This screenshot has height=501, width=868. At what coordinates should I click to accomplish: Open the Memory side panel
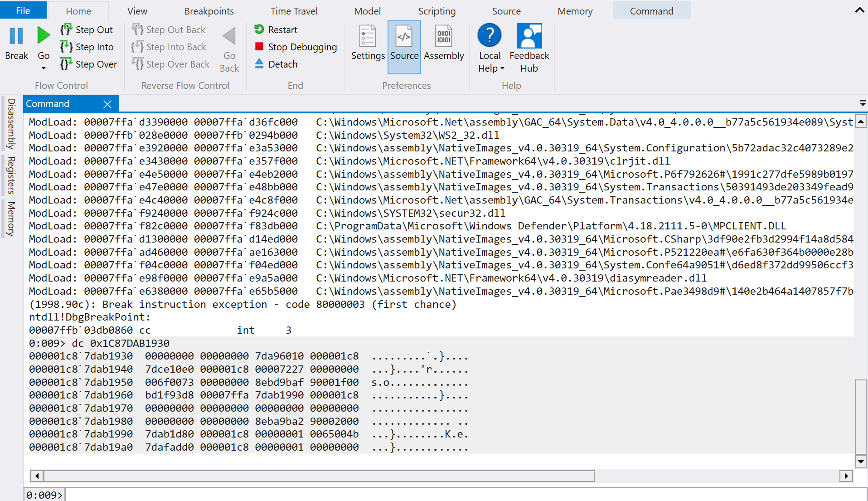(x=11, y=219)
